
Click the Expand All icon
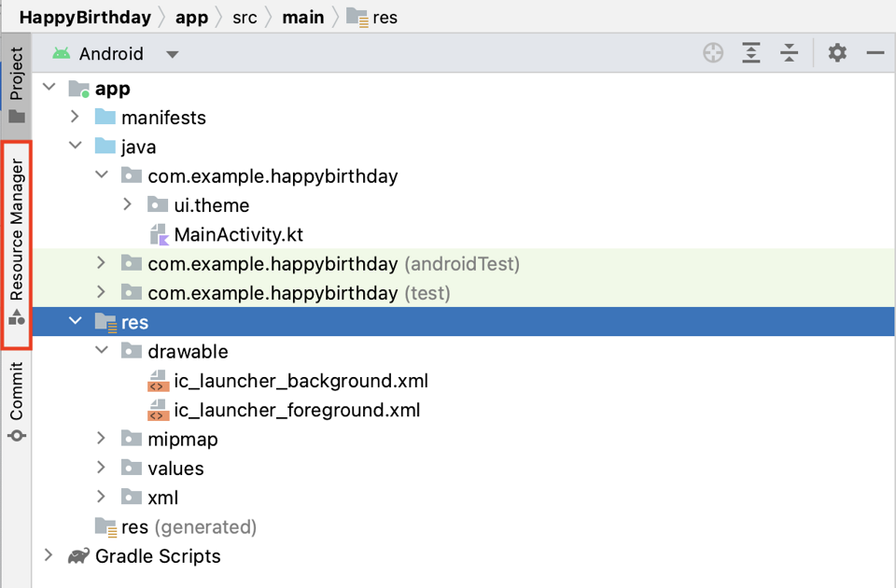coord(751,53)
